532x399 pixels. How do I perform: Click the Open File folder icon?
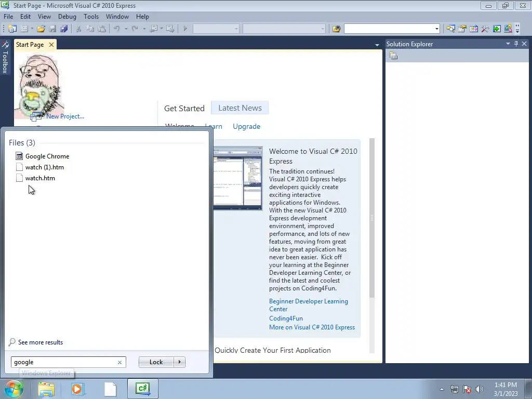pos(41,29)
